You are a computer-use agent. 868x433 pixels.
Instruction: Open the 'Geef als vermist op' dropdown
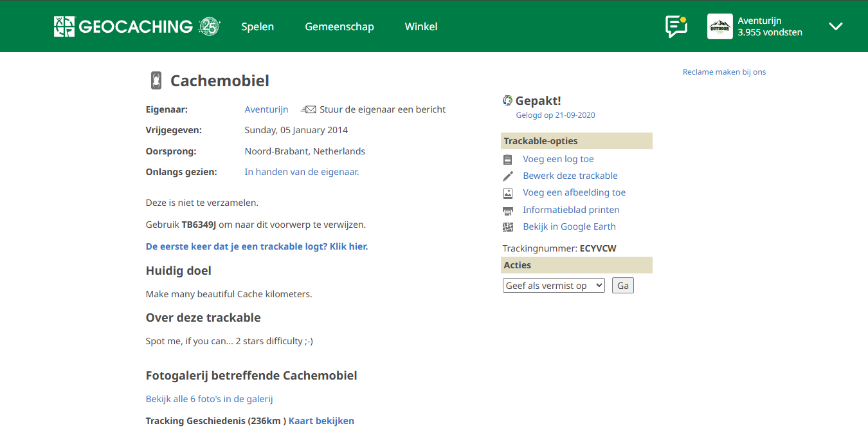pos(554,286)
